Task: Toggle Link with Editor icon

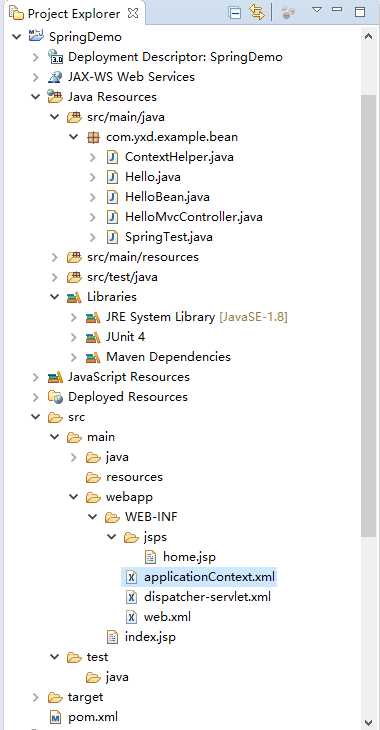Action: [257, 13]
